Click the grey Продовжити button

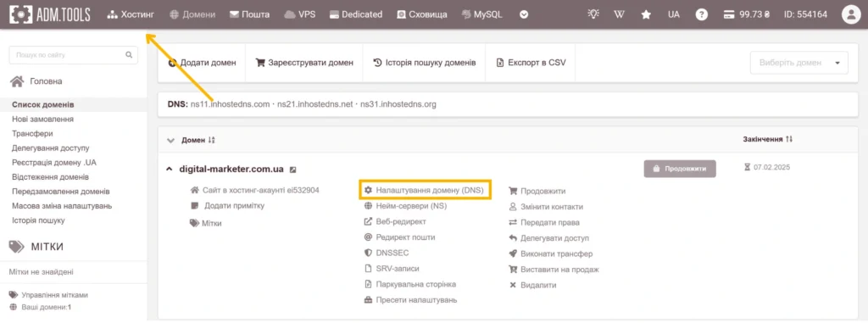click(x=680, y=169)
